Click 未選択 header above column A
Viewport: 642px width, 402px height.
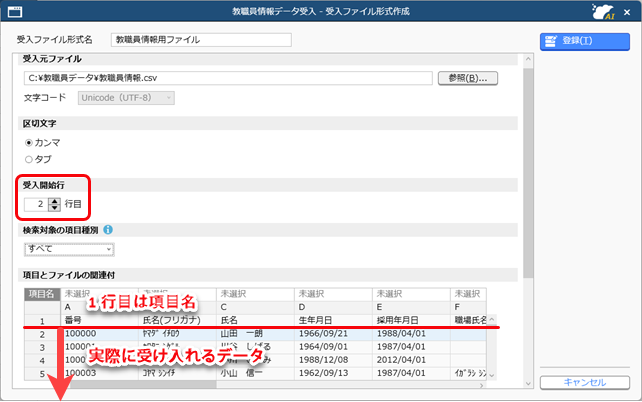(x=99, y=294)
